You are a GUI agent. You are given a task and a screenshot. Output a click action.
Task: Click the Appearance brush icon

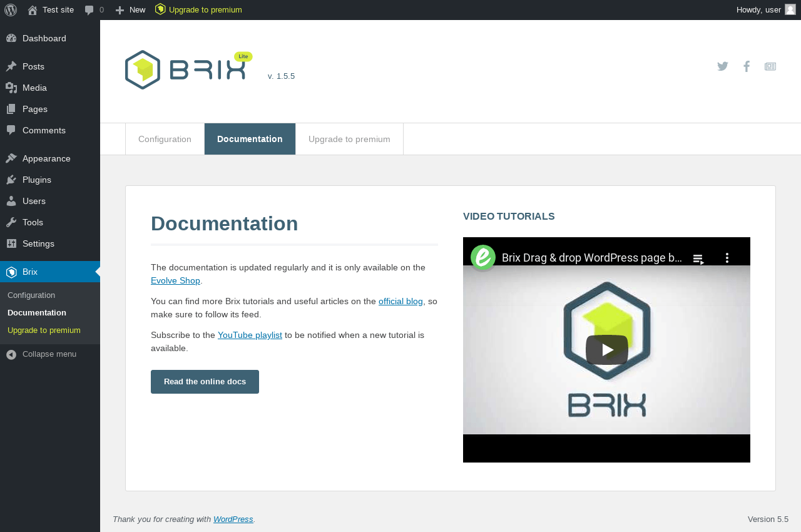[11, 158]
